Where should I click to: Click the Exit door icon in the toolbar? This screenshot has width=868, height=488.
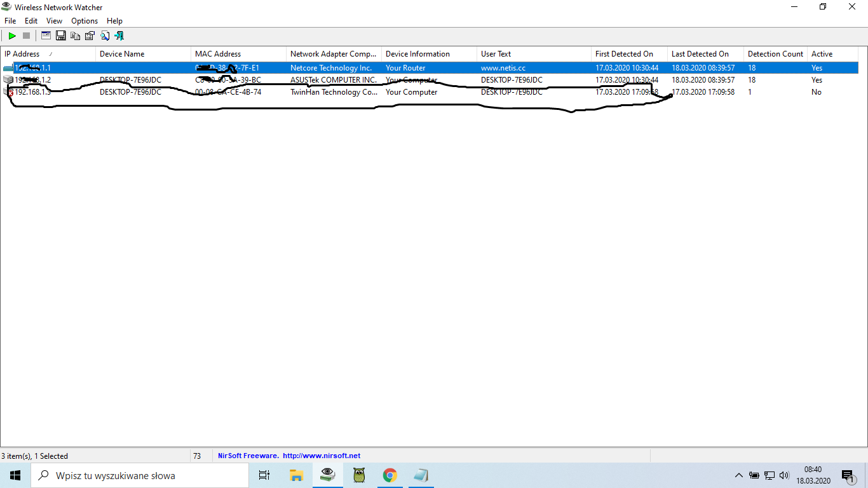coord(119,36)
